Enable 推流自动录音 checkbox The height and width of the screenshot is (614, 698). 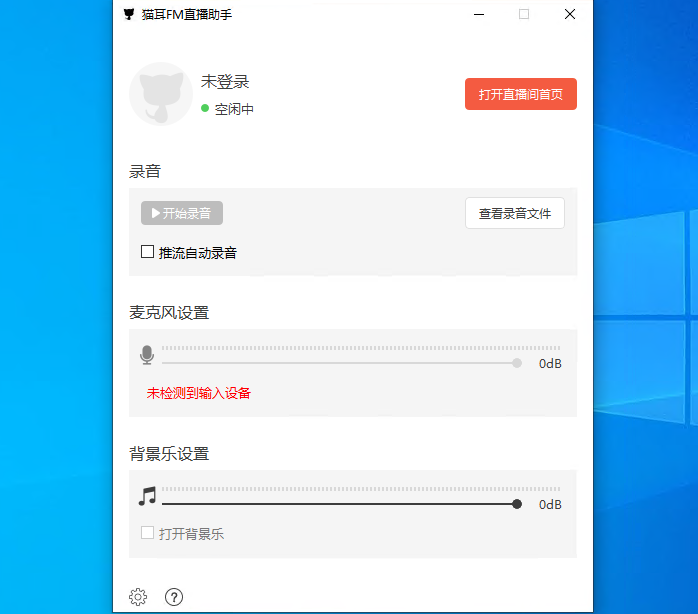point(147,252)
